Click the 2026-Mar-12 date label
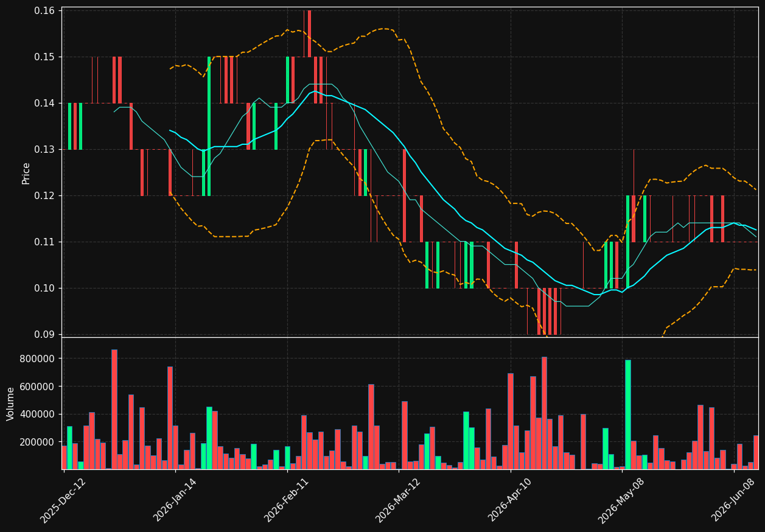This screenshot has width=765, height=532. pos(398,500)
